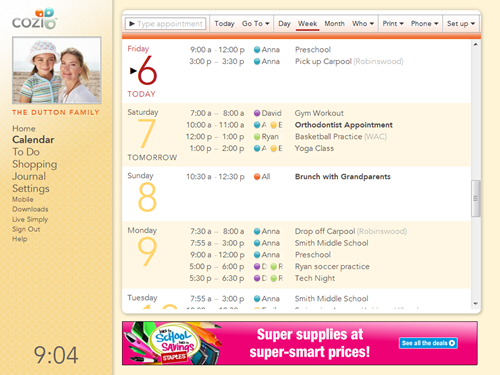500x375 pixels.
Task: Click the Cozi logo
Action: click(35, 19)
